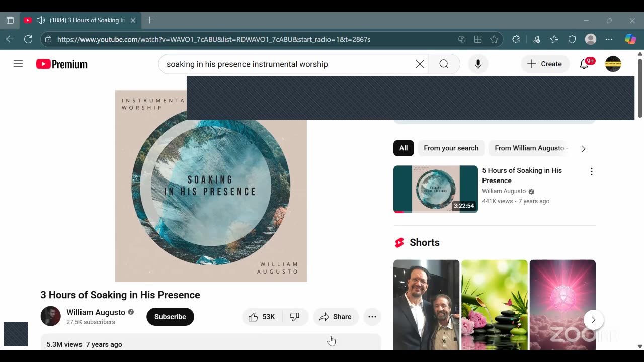Open Copilot sidebar
This screenshot has width=644, height=362.
630,39
